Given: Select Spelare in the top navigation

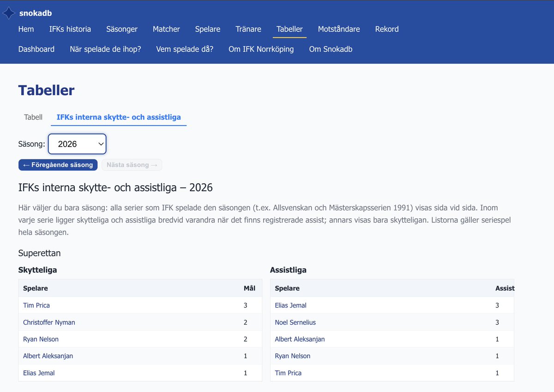Looking at the screenshot, I should click(x=208, y=29).
